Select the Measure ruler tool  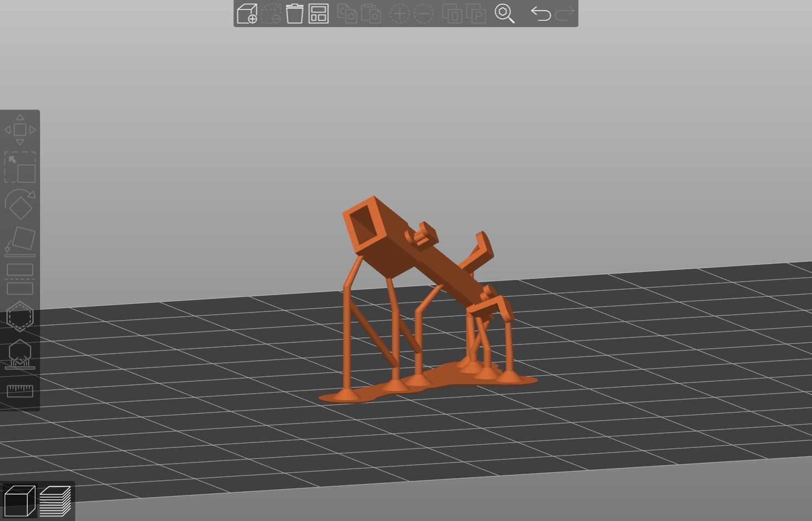point(20,390)
